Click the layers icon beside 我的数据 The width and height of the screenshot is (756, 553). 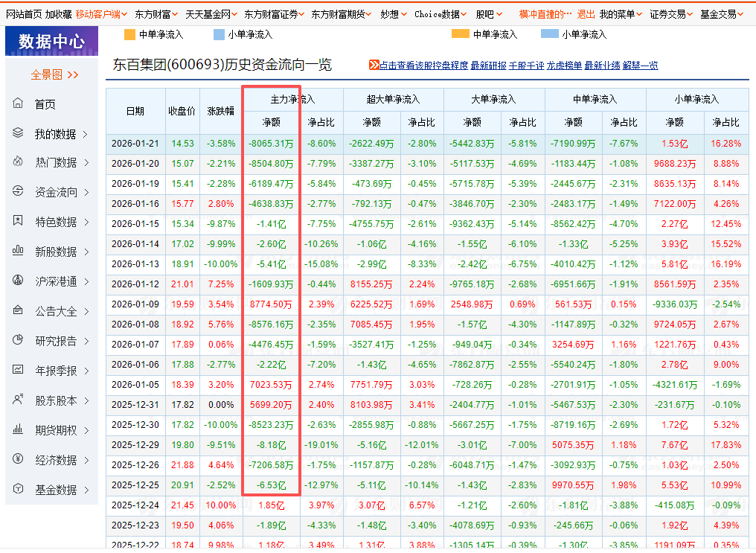pos(18,132)
